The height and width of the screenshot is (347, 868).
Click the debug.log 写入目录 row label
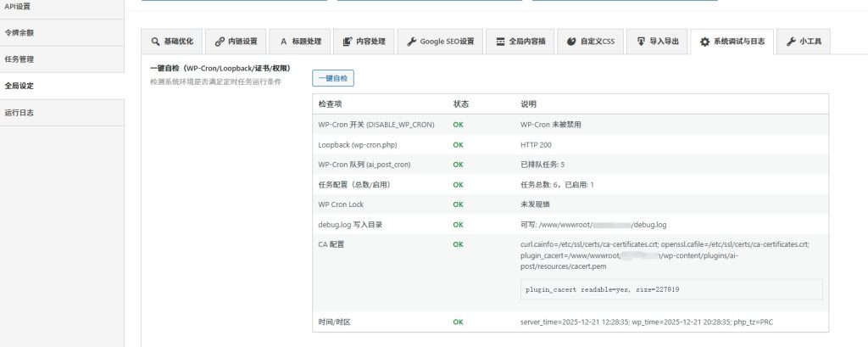click(x=350, y=225)
